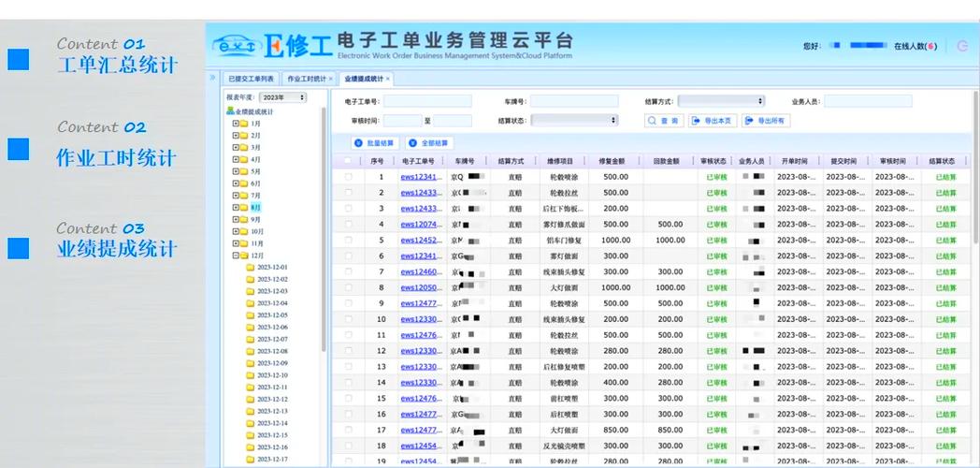Open work order link ews12452
Screen dimensions: 980x468
click(x=422, y=241)
